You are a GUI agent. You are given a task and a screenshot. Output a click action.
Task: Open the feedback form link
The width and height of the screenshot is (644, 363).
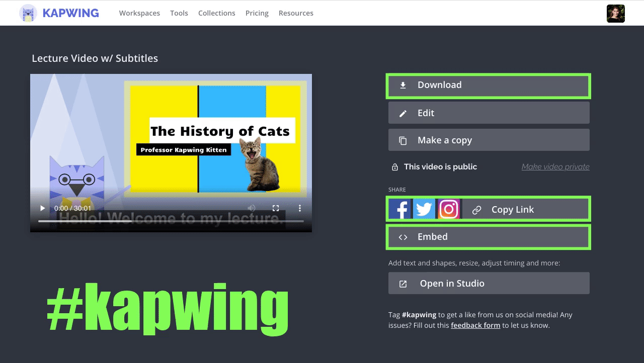coord(475,325)
